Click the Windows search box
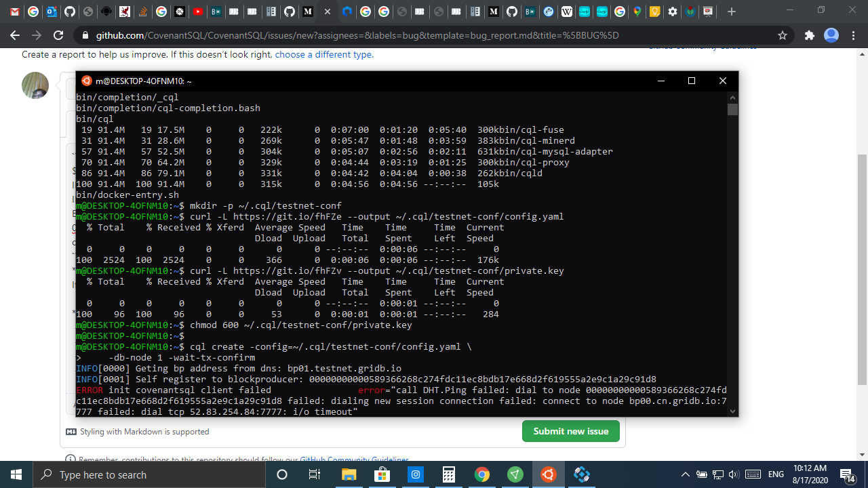Screen dimensions: 868x488 pyautogui.click(x=149, y=474)
